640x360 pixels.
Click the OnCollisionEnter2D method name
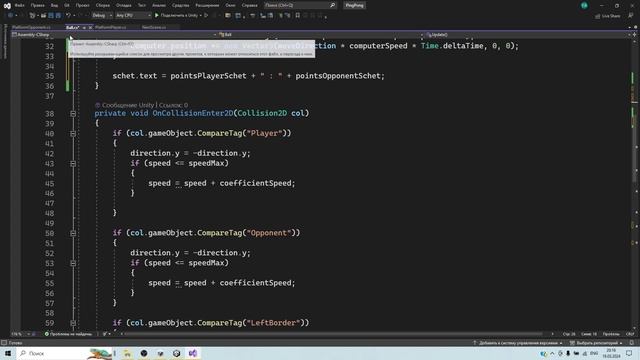point(193,113)
